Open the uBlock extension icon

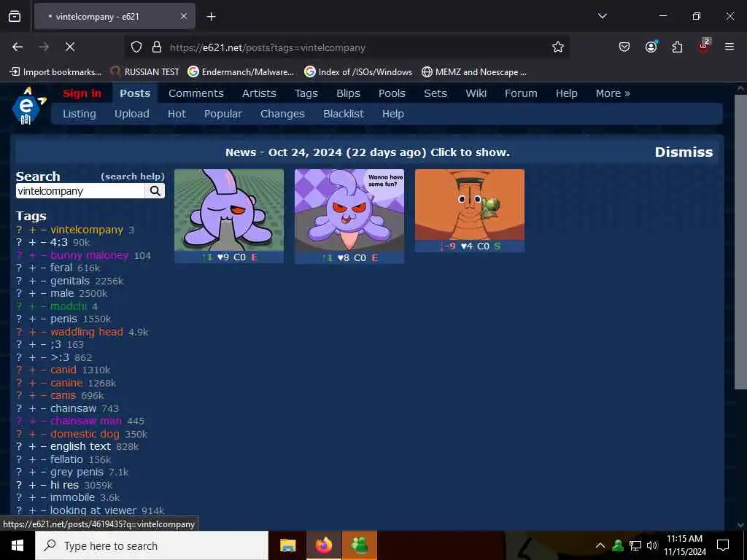coord(704,46)
